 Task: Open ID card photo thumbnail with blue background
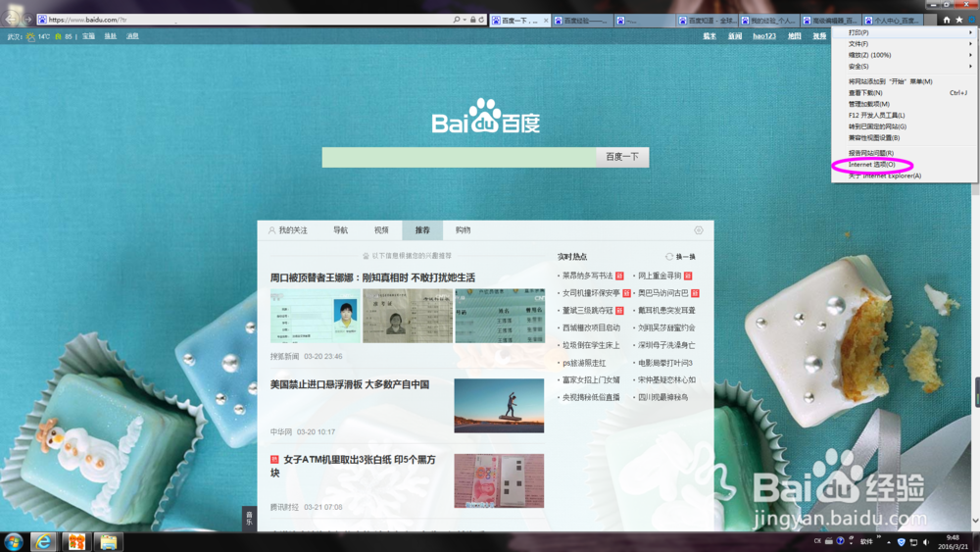315,316
